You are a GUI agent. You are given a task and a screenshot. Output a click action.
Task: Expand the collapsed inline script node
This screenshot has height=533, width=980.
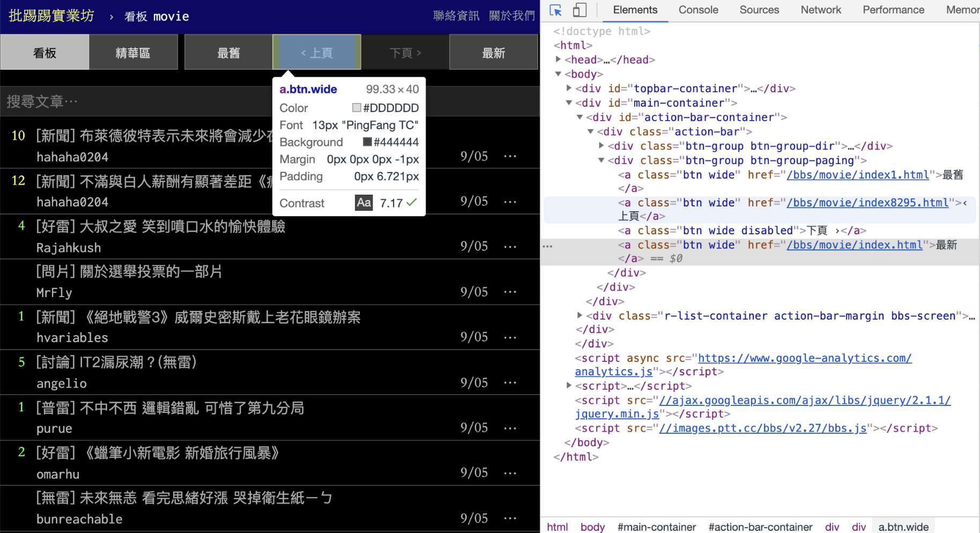coord(569,386)
